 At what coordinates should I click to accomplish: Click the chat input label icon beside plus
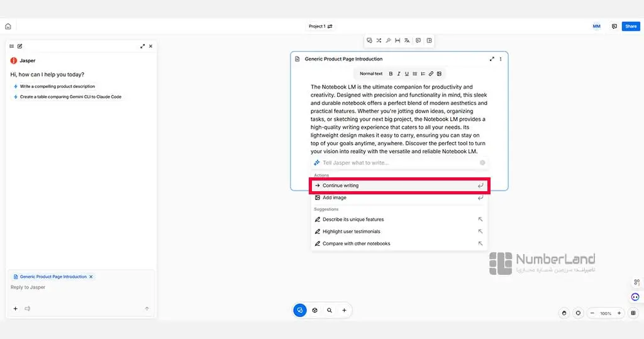pos(28,309)
